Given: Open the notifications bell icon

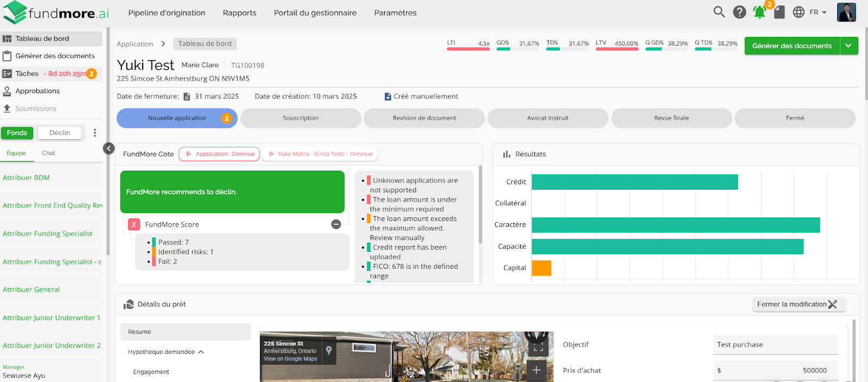Looking at the screenshot, I should (x=759, y=12).
